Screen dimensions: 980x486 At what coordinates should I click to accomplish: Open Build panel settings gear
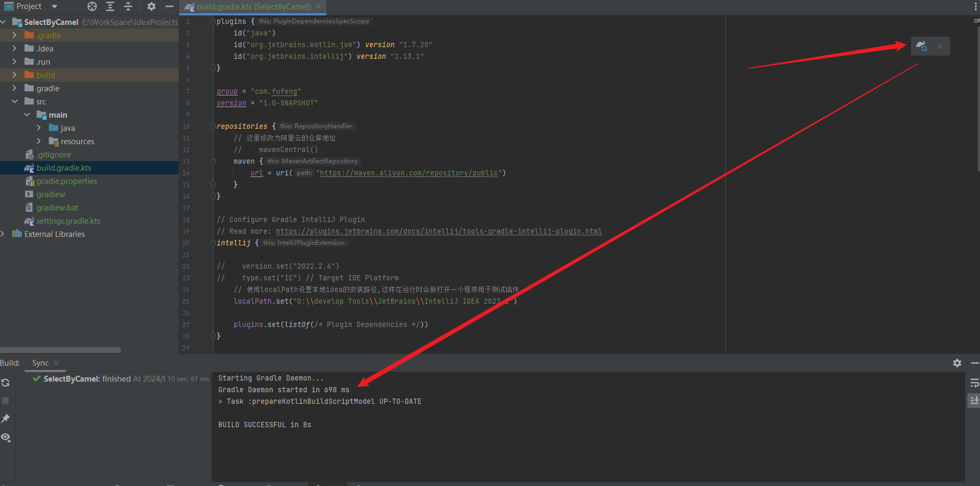957,363
